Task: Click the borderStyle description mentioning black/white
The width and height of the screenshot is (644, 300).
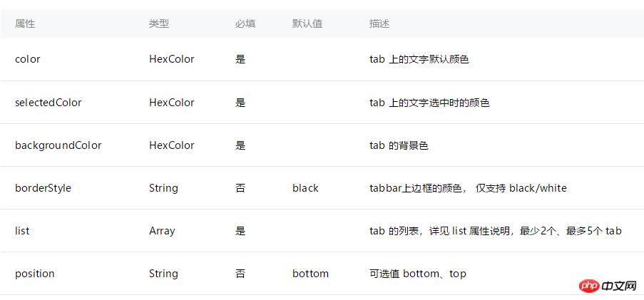Action: coord(468,188)
